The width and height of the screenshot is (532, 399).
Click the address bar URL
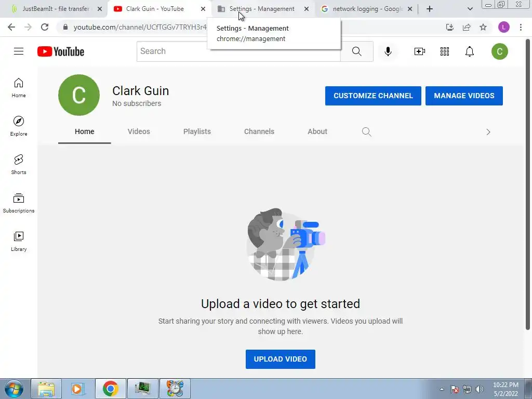click(x=140, y=27)
